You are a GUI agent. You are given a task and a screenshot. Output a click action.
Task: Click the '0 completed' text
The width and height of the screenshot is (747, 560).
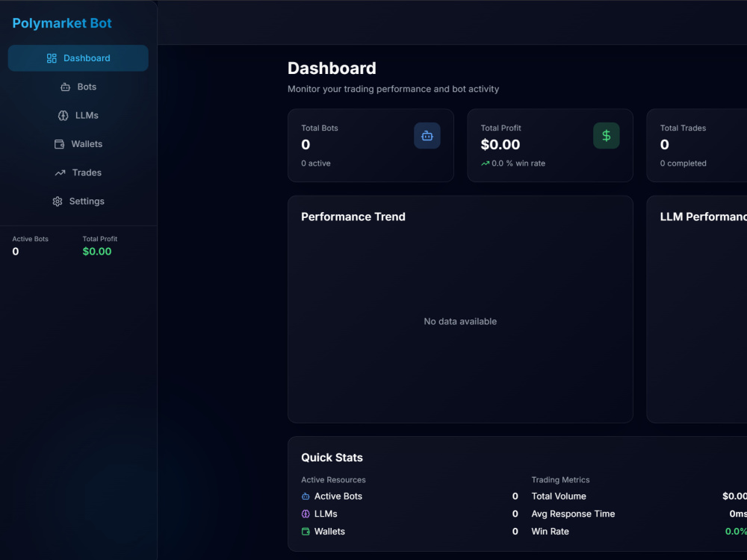pyautogui.click(x=684, y=164)
